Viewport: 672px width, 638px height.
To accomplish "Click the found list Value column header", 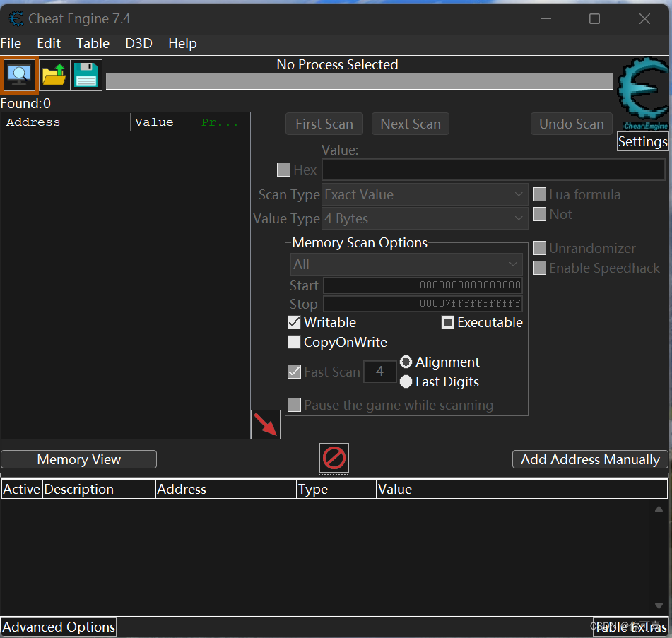I will (163, 122).
